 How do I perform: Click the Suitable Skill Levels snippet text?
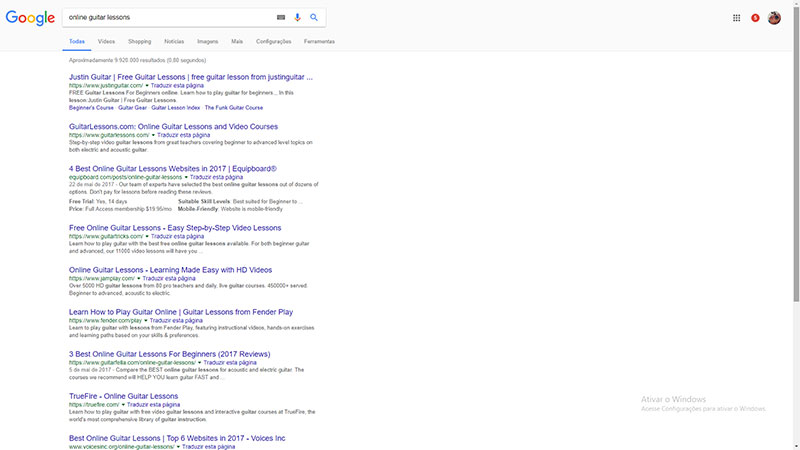(x=240, y=202)
